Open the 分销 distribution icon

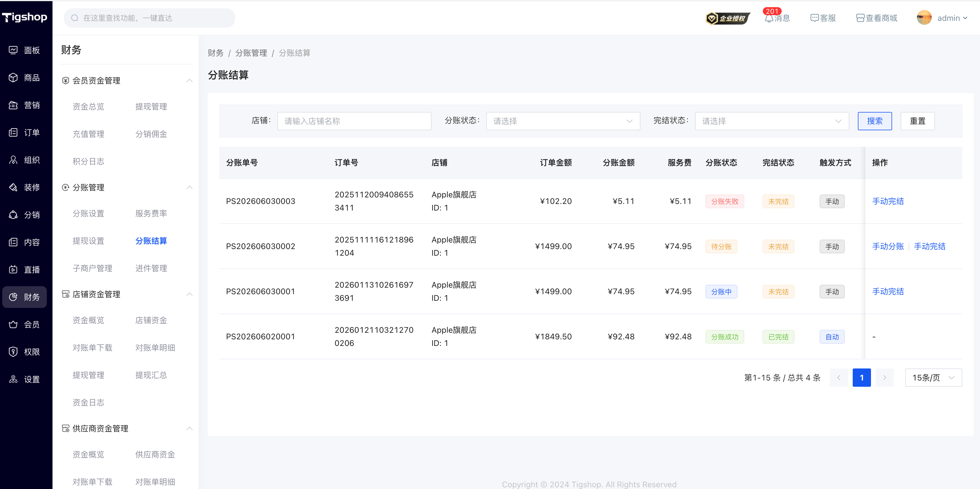tap(13, 215)
